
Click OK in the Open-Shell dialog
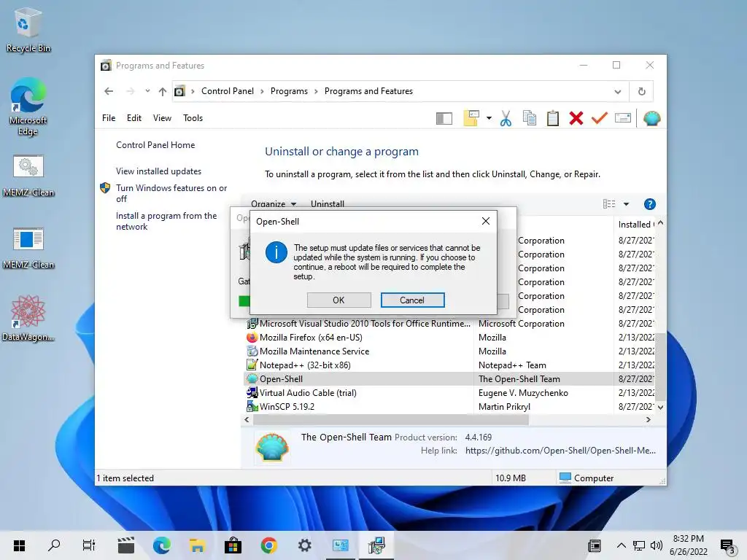click(338, 300)
